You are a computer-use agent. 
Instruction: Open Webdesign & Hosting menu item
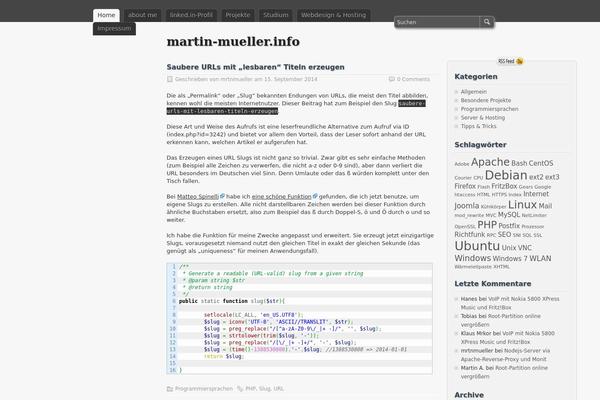333,15
